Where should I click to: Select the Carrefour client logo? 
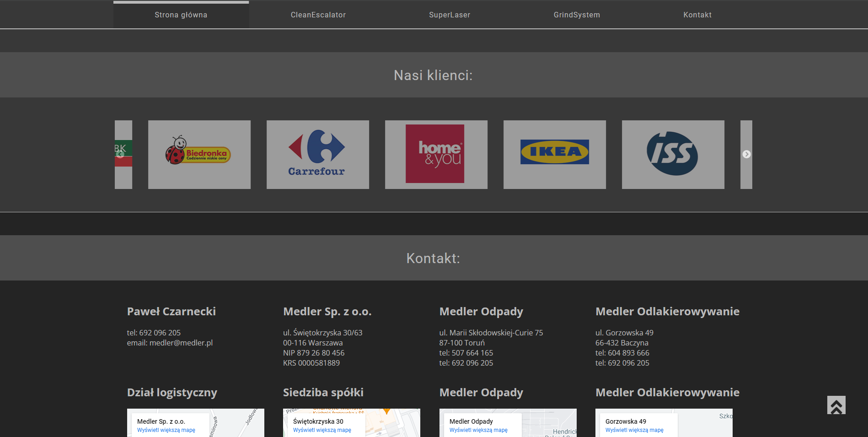pyautogui.click(x=317, y=155)
